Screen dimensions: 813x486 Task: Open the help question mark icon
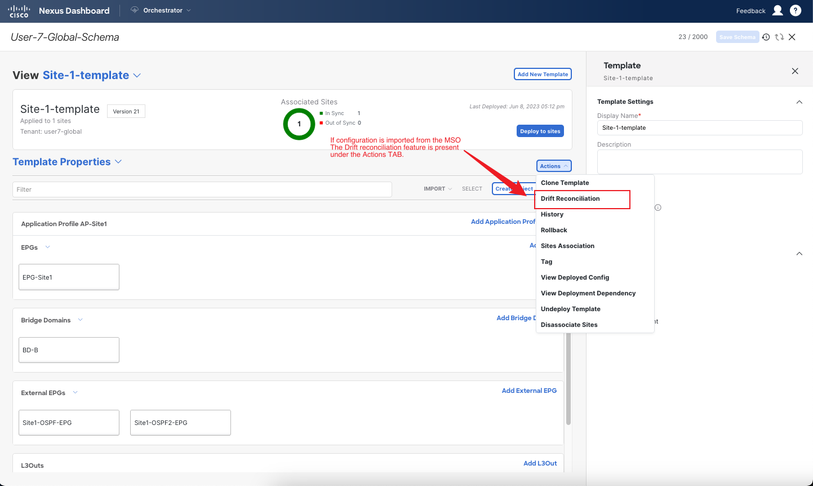(795, 10)
